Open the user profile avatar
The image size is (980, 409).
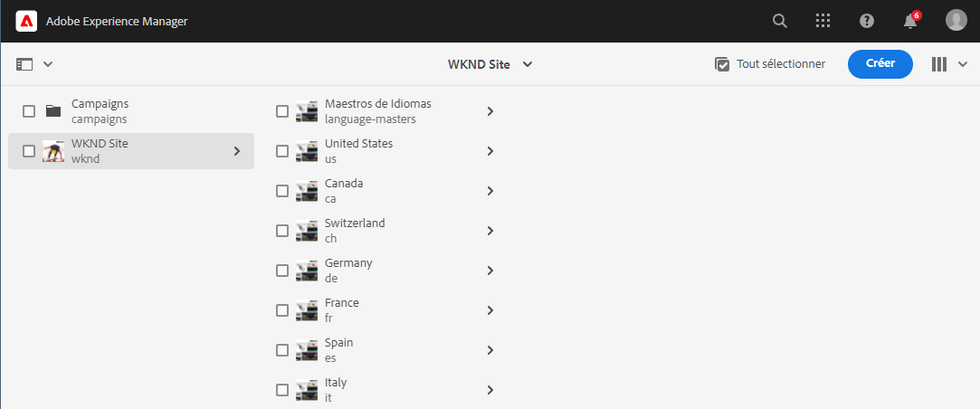(956, 21)
